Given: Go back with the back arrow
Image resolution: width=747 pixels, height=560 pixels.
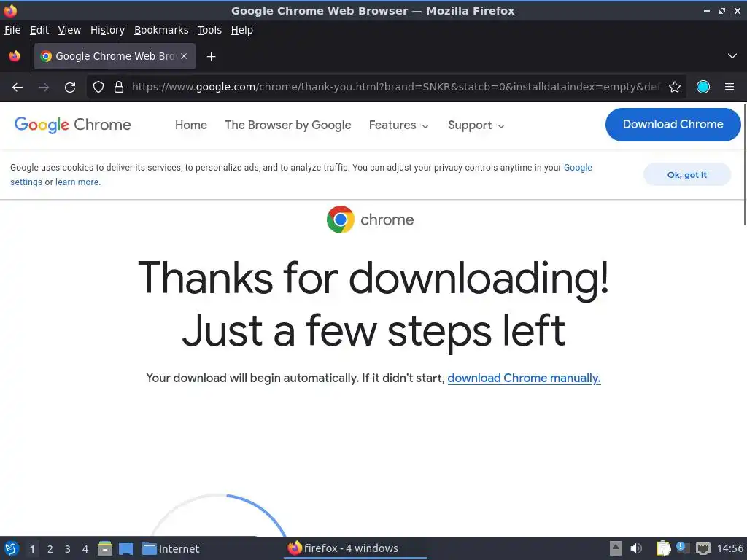Looking at the screenshot, I should click(18, 87).
